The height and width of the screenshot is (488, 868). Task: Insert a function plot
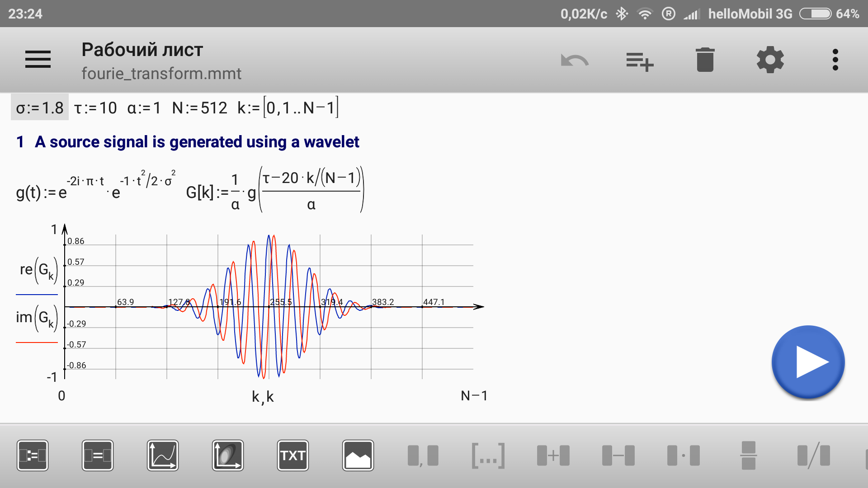[x=163, y=455]
